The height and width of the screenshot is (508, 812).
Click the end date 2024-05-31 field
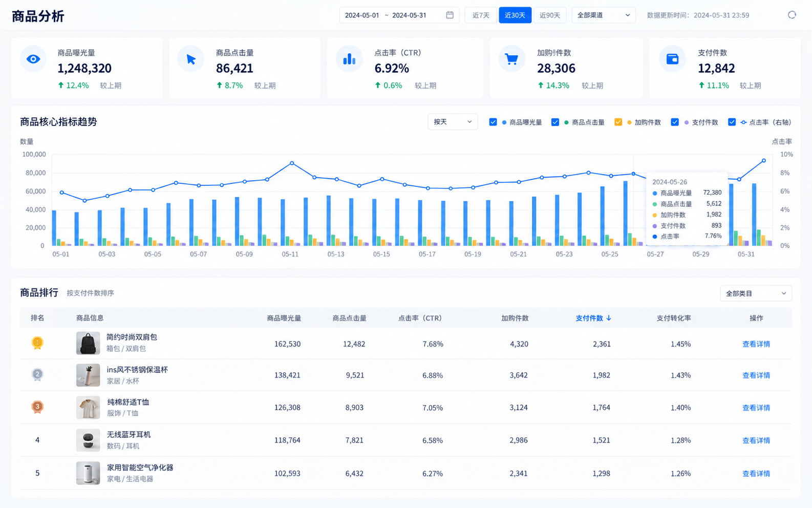tap(409, 15)
